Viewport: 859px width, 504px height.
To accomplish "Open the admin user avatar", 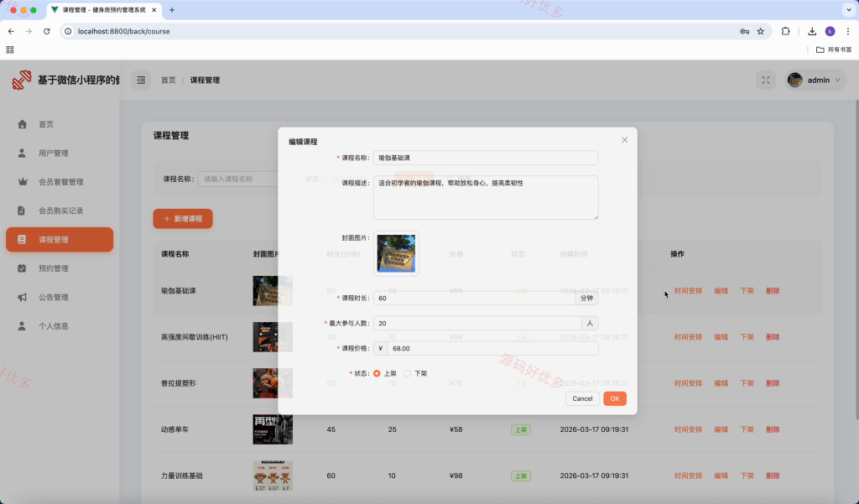I will point(795,80).
